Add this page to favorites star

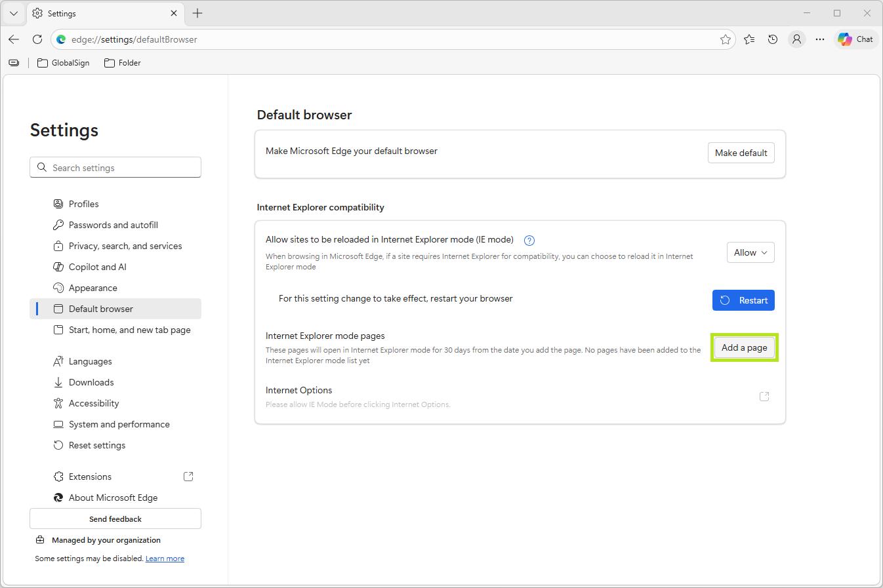tap(725, 39)
